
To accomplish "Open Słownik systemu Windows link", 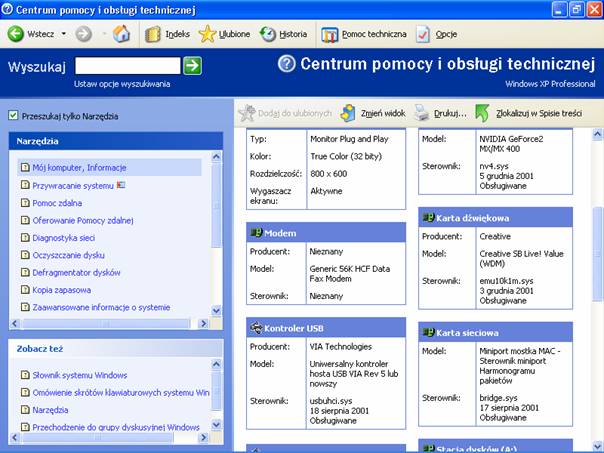I will [80, 375].
